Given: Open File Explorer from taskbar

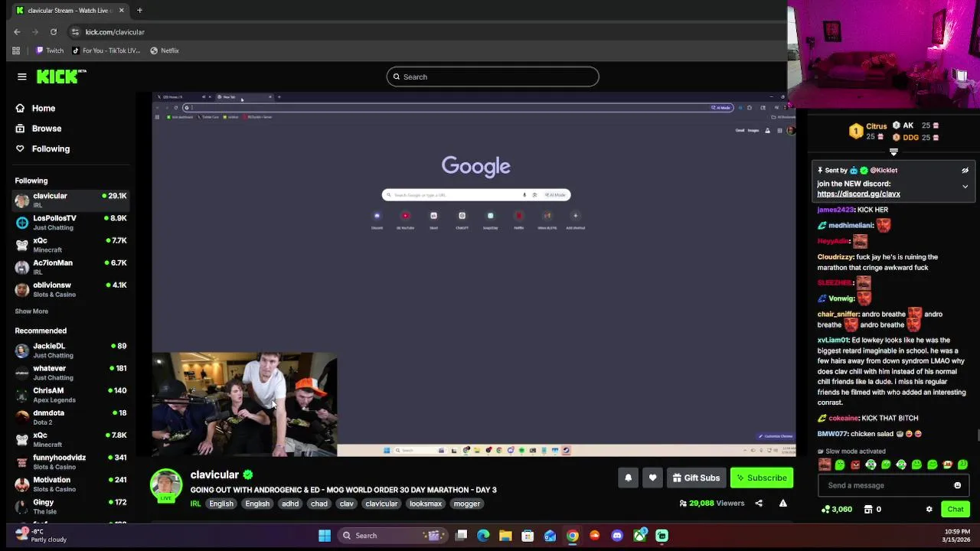Looking at the screenshot, I should pyautogui.click(x=505, y=536).
